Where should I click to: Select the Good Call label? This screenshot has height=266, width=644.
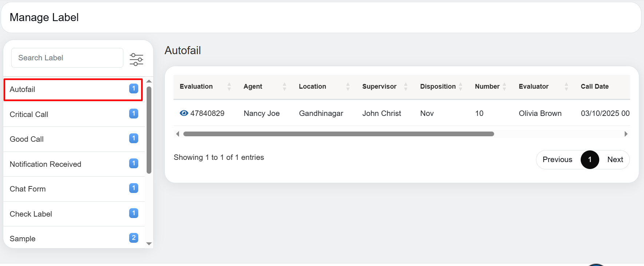(27, 139)
